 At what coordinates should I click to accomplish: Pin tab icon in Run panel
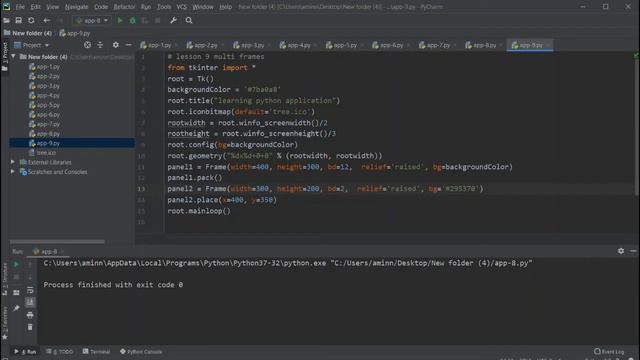point(16,309)
